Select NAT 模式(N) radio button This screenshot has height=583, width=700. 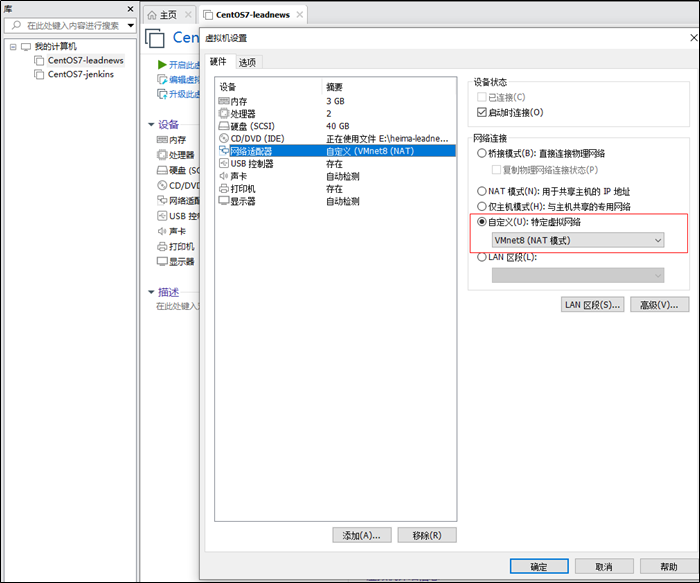[x=482, y=191]
